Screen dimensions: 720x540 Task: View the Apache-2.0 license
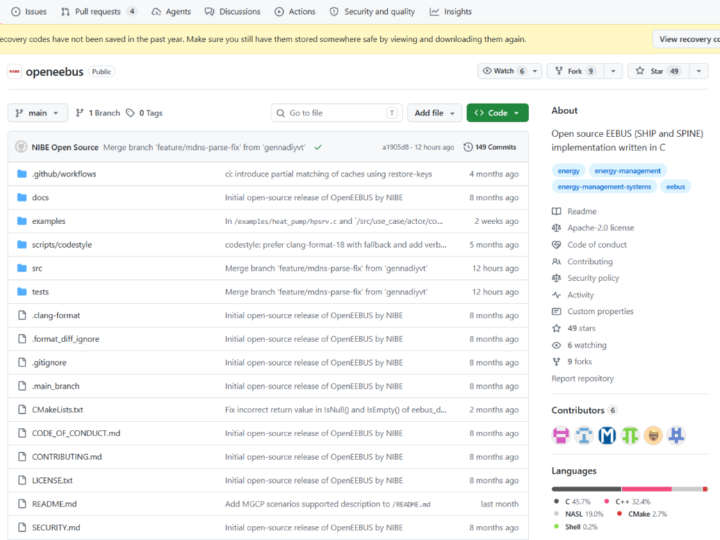tap(593, 228)
